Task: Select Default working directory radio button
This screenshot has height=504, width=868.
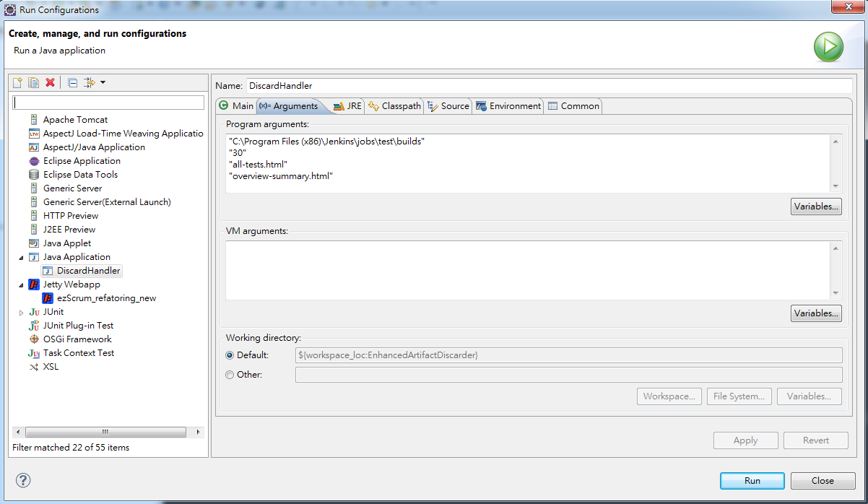Action: click(x=230, y=355)
